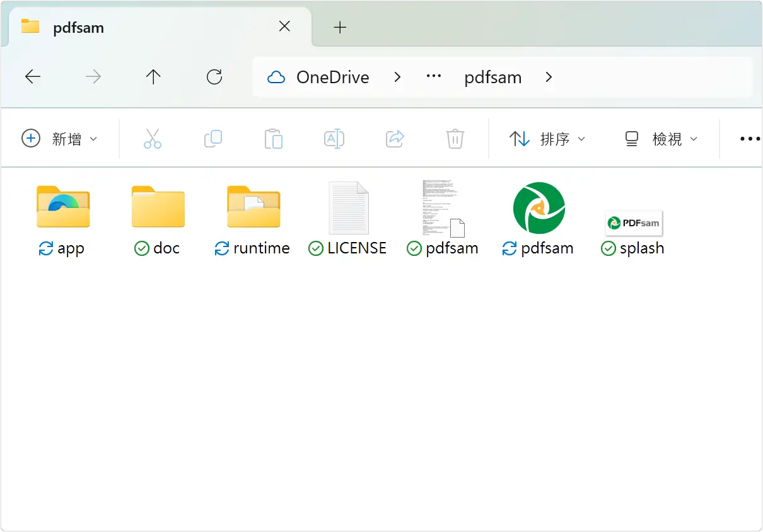Viewport: 763px width, 532px height.
Task: Paste using the clipboard icon
Action: point(274,139)
